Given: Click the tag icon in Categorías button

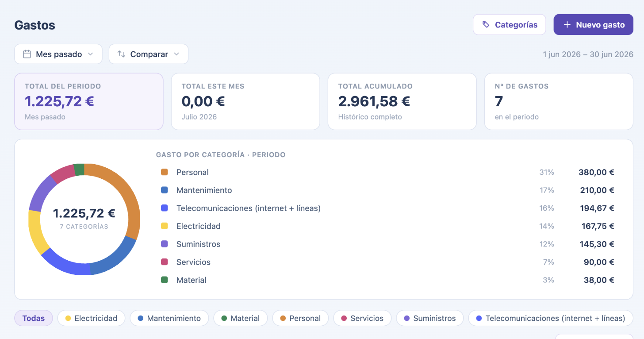Looking at the screenshot, I should (486, 25).
